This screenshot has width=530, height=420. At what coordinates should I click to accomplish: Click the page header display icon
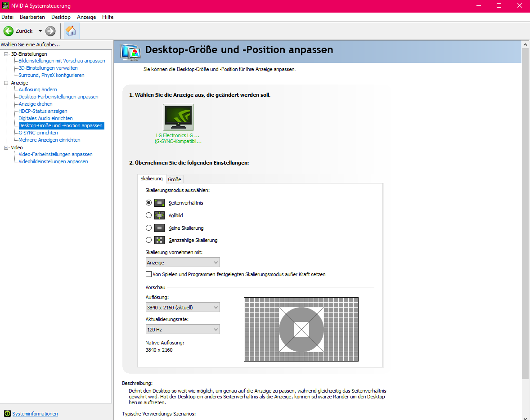pyautogui.click(x=130, y=52)
